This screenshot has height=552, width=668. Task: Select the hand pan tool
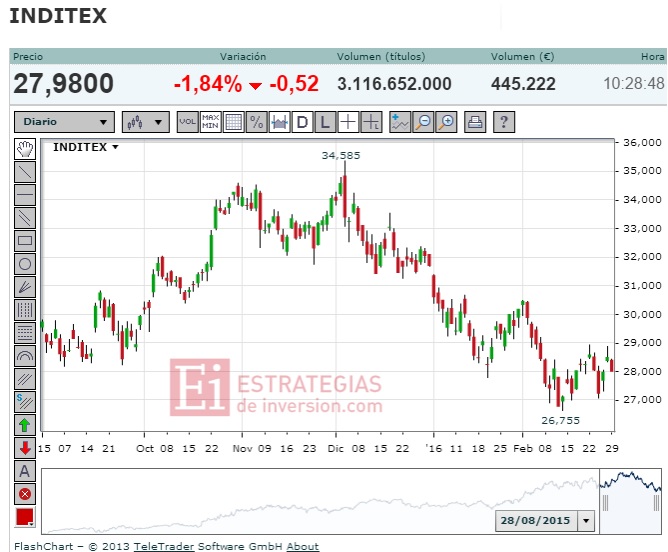point(25,149)
